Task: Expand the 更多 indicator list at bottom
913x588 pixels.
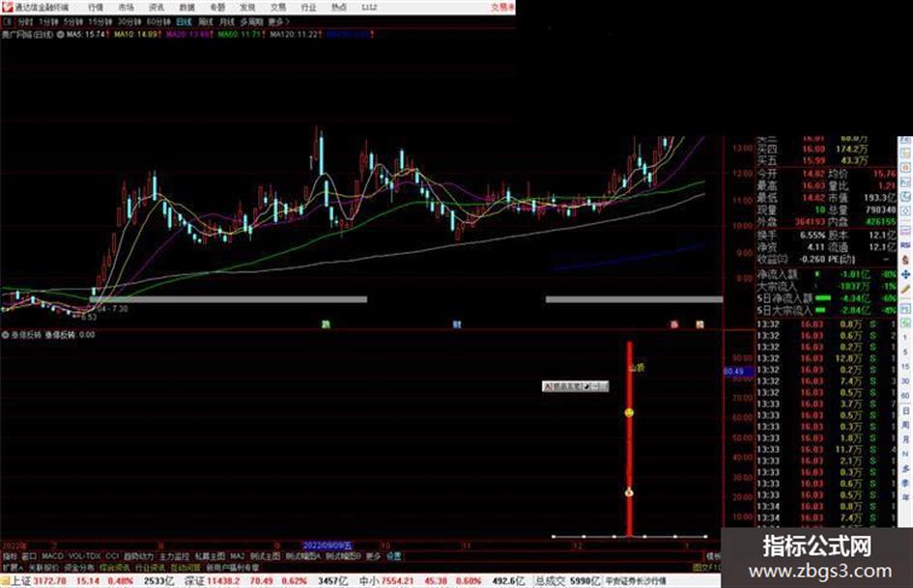Action: pos(373,556)
